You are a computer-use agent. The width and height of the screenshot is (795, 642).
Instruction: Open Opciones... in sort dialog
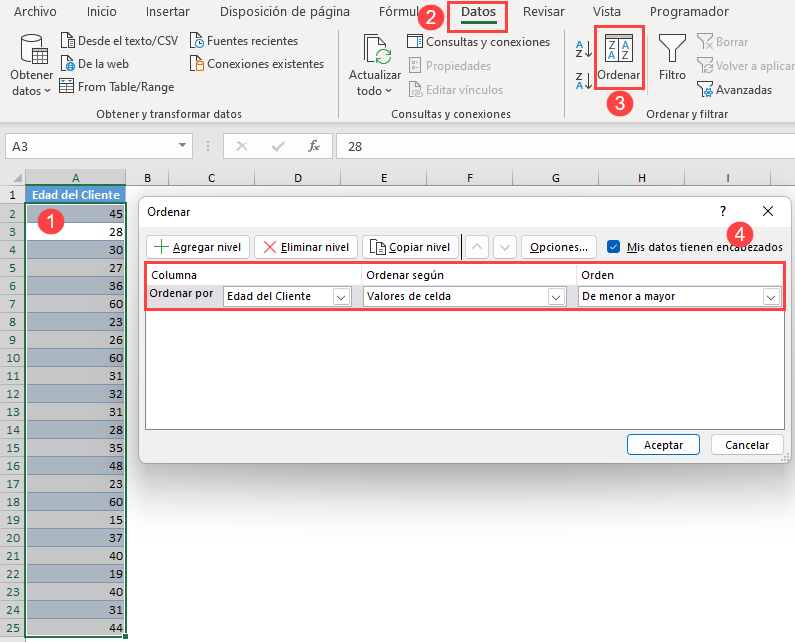559,247
